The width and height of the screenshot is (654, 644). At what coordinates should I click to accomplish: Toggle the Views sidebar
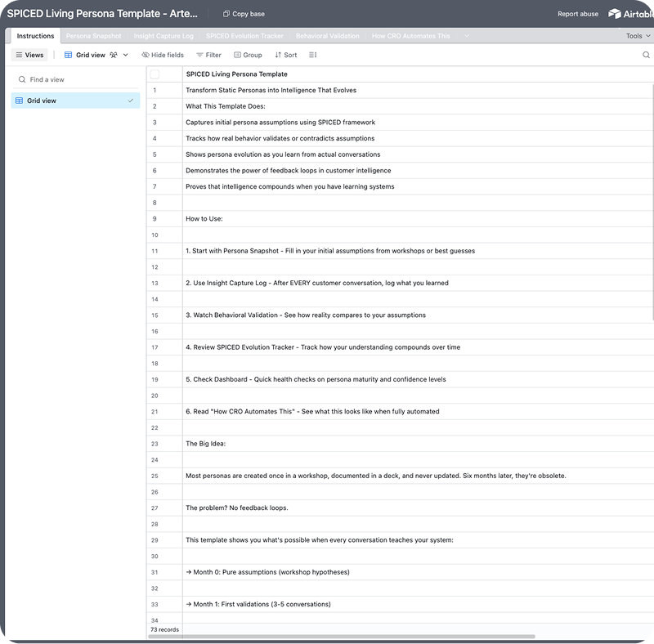[29, 55]
